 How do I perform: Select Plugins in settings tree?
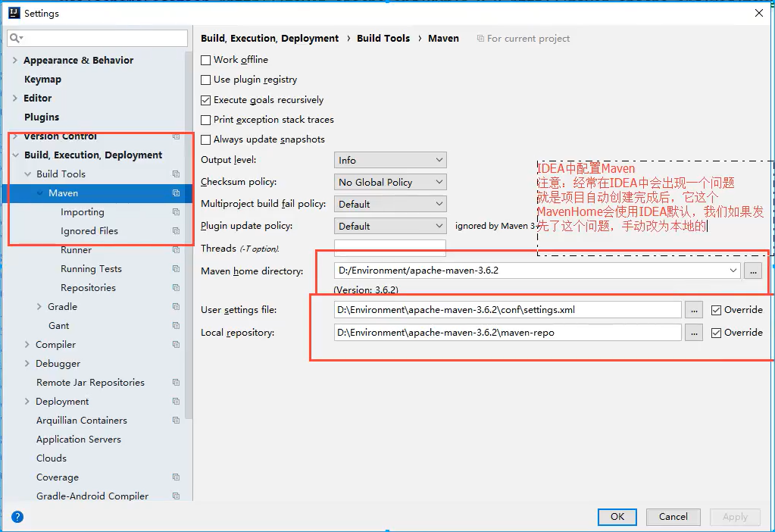pos(42,117)
